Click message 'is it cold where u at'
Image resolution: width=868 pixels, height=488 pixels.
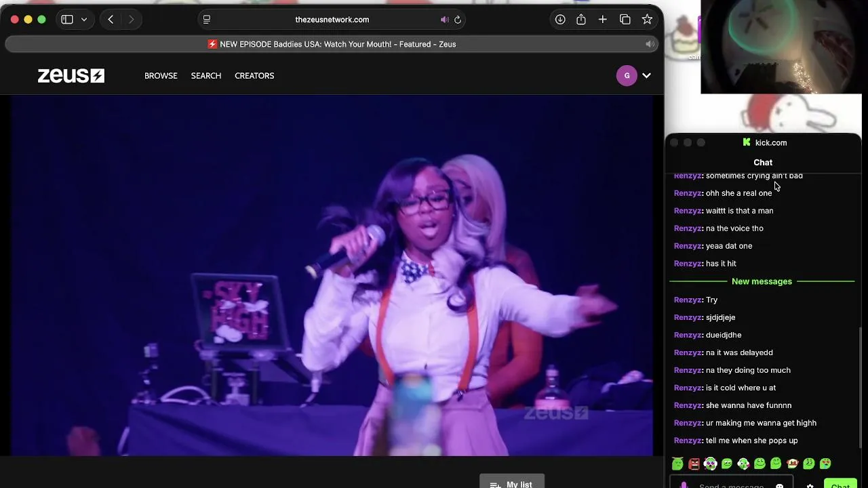pyautogui.click(x=741, y=388)
